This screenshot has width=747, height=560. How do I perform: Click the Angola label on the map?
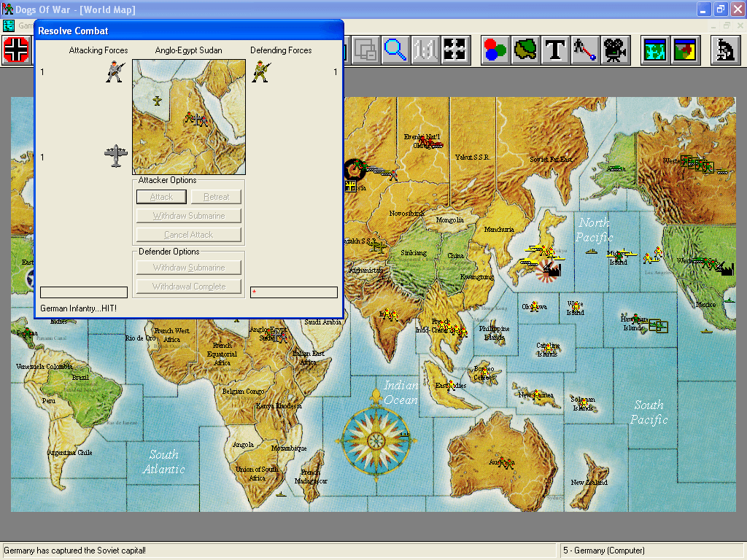pyautogui.click(x=243, y=445)
